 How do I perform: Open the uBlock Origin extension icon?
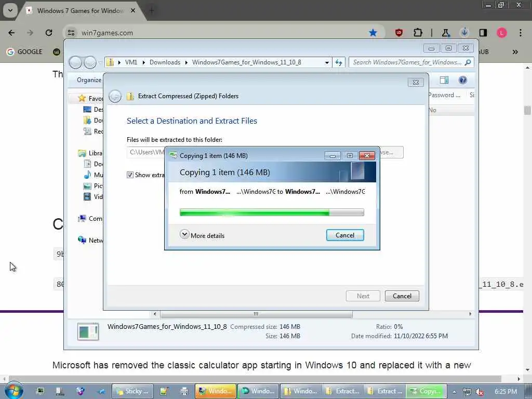tap(399, 33)
